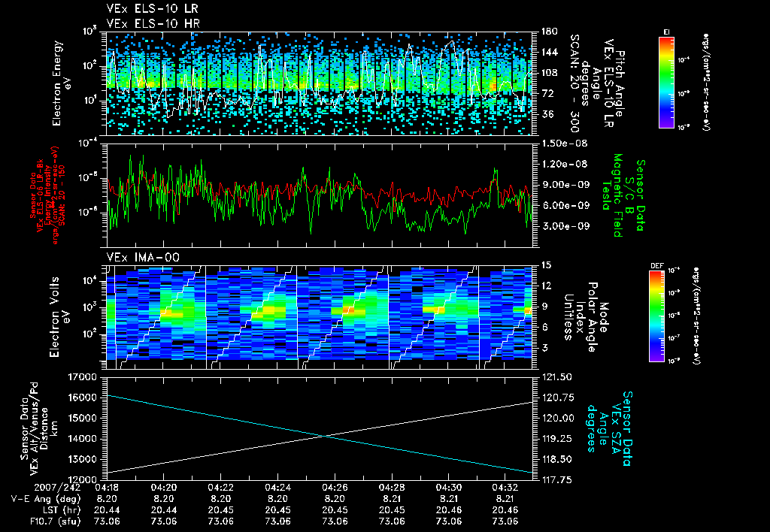The width and height of the screenshot is (770, 532).
Task: Click the 'VEx Alt/Venus/Pd' axis label
Action: click(35, 428)
